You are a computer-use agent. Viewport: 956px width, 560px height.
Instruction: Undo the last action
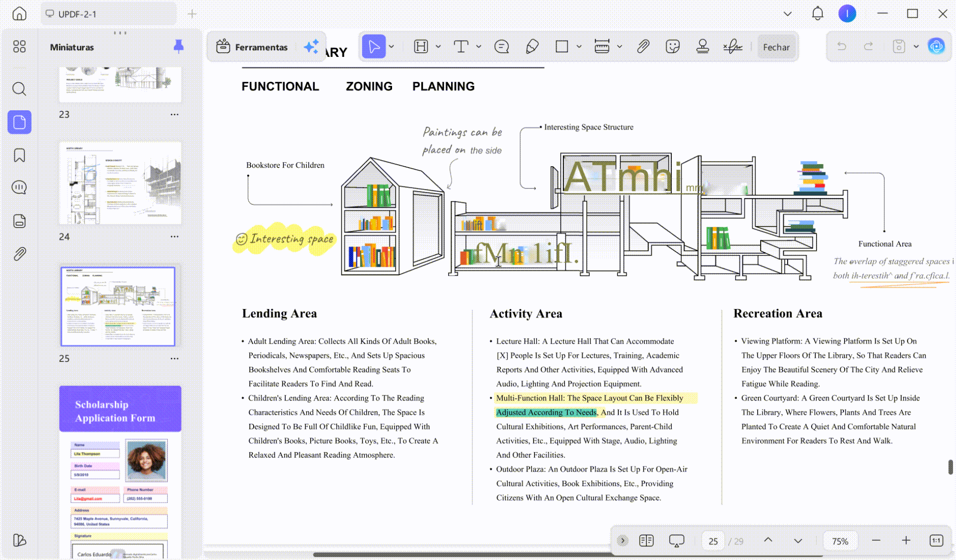coord(842,47)
